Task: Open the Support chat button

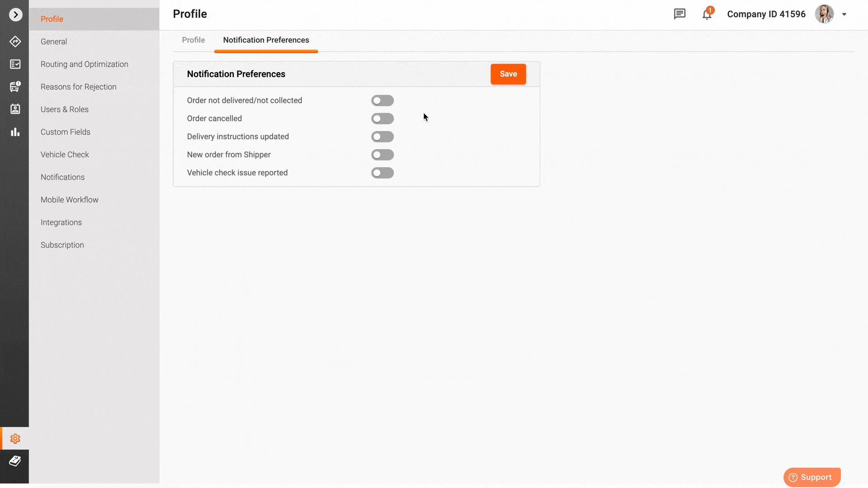Action: click(x=812, y=477)
